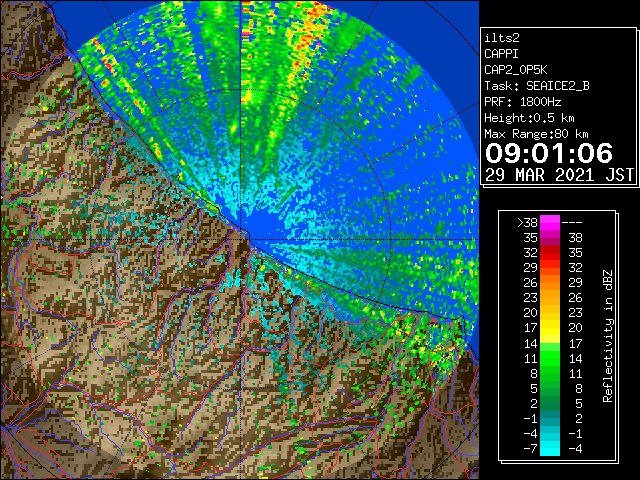640x480 pixels.
Task: Click the '>38' legend value
Action: (527, 223)
